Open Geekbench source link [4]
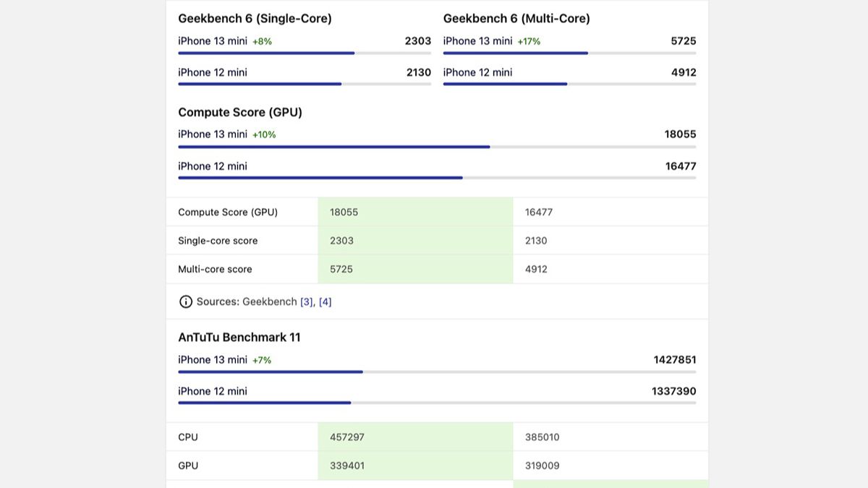The image size is (868, 488). click(x=325, y=301)
